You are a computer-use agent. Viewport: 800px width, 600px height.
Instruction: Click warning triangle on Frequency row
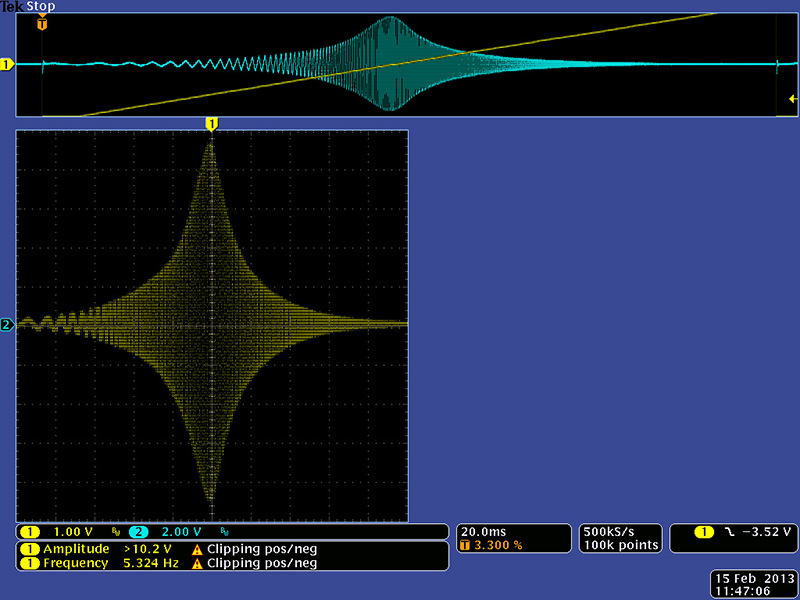[197, 563]
